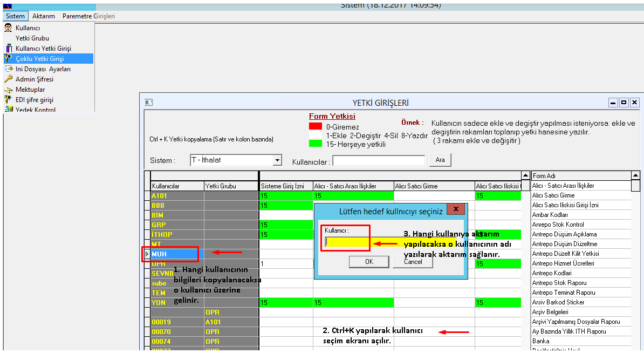The width and height of the screenshot is (644, 353).
Task: Click Cancel in the target user dialog
Action: 413,262
